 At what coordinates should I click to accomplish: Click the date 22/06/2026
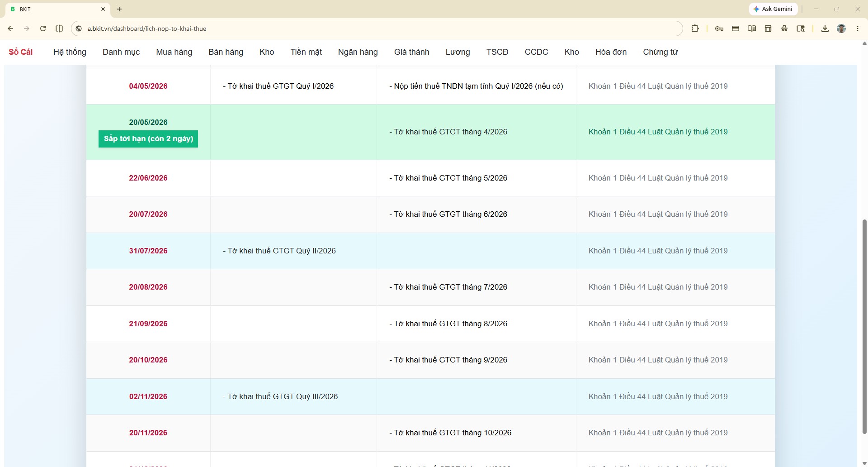pos(148,178)
